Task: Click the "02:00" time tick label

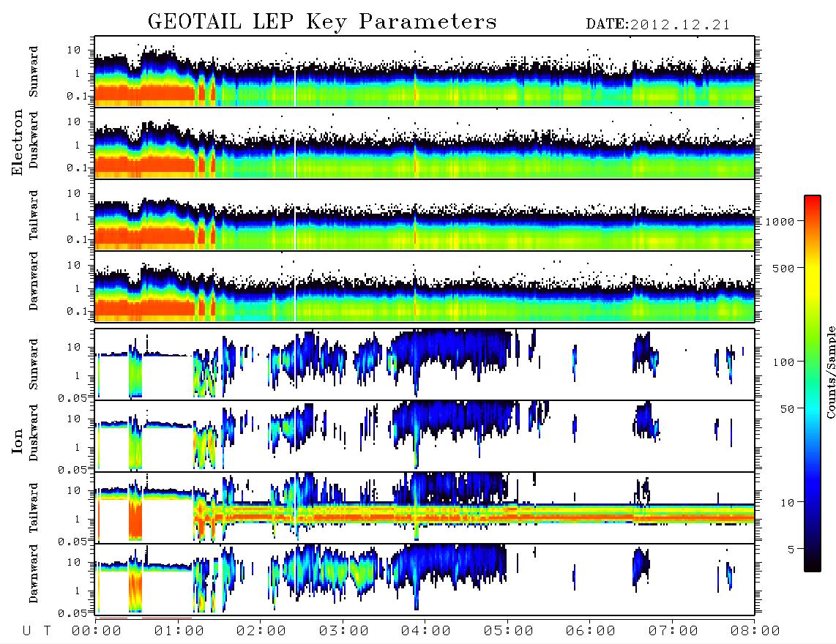Action: pos(261,631)
